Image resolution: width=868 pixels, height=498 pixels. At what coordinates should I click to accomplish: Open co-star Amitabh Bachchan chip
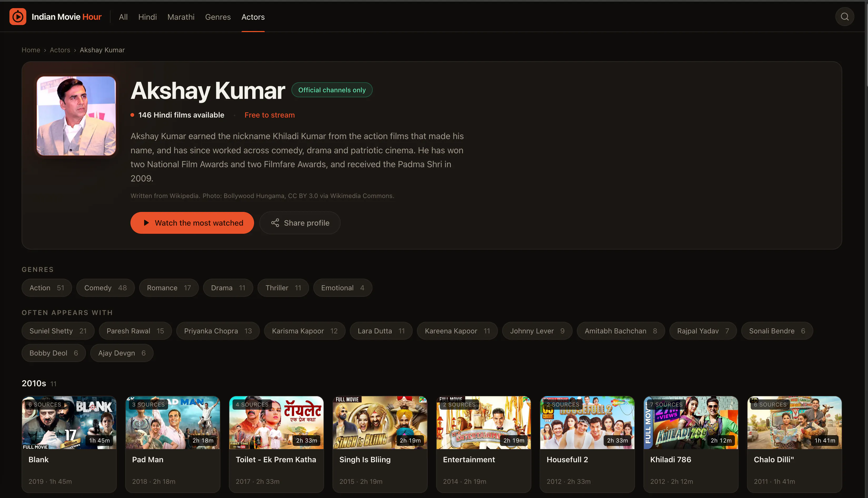click(x=621, y=331)
